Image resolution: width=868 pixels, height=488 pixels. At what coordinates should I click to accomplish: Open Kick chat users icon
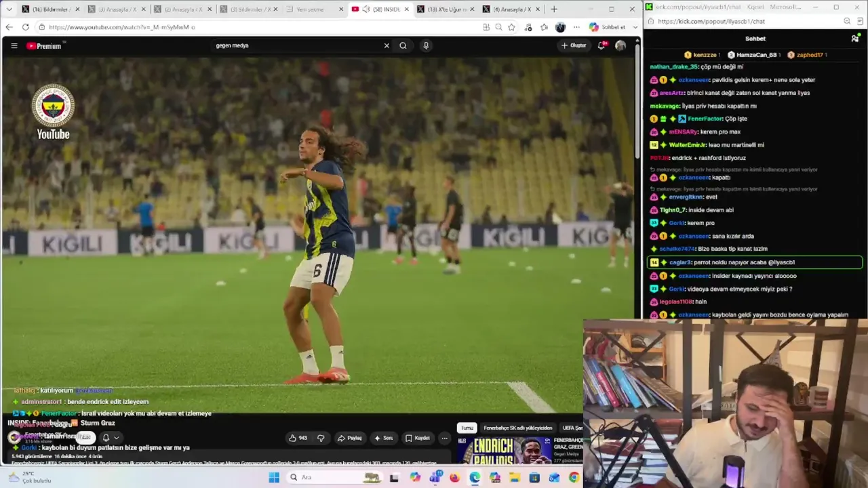[855, 39]
